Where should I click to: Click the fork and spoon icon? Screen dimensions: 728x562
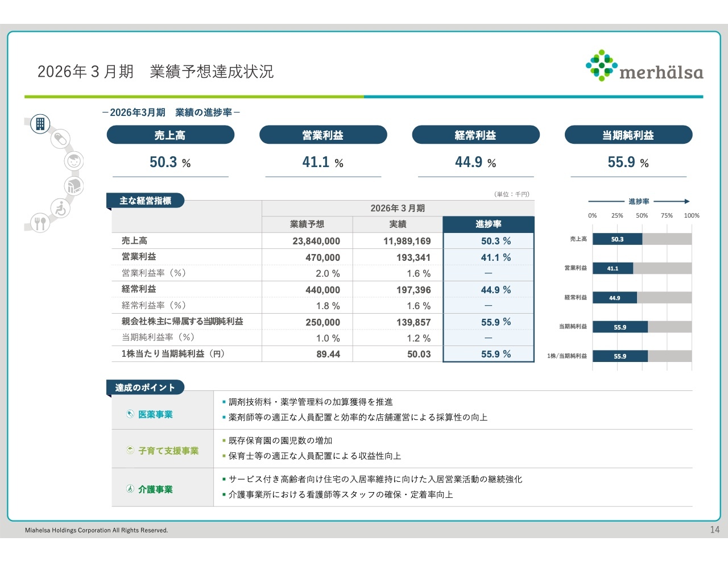tap(40, 223)
